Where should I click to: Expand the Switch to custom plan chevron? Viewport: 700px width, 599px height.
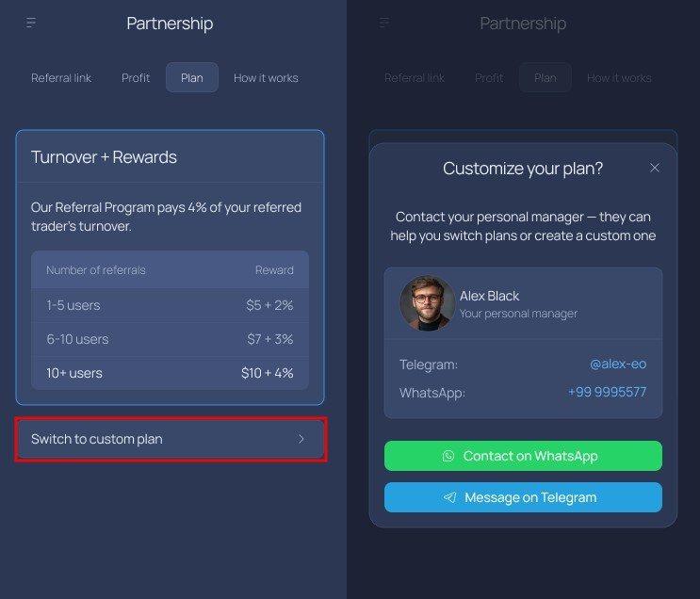point(301,439)
